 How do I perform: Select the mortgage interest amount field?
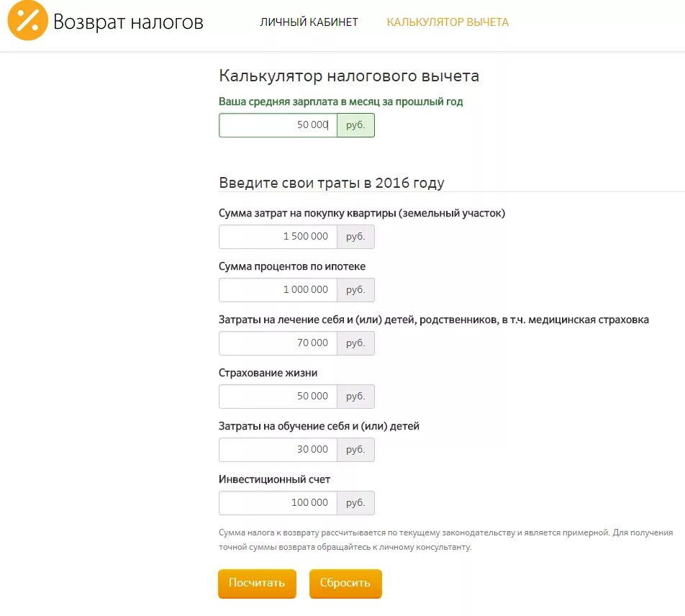(278, 290)
